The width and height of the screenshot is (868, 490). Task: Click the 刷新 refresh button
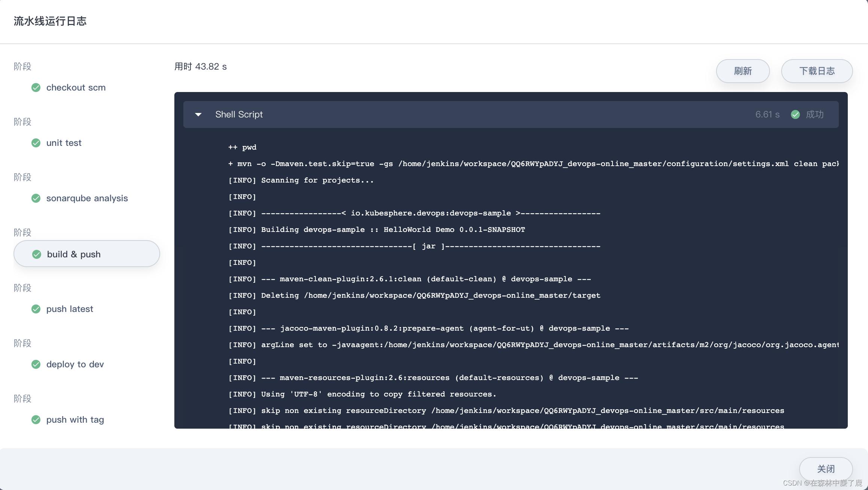(743, 71)
